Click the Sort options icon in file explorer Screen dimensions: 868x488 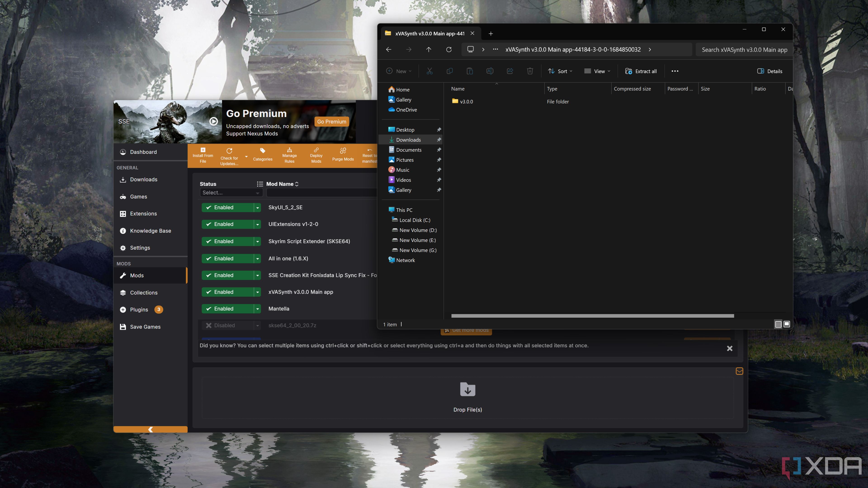(559, 71)
